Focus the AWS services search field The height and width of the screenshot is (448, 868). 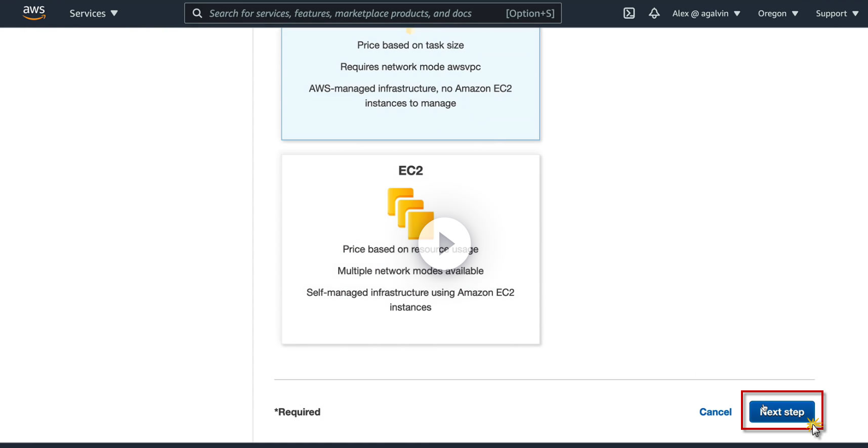354,14
